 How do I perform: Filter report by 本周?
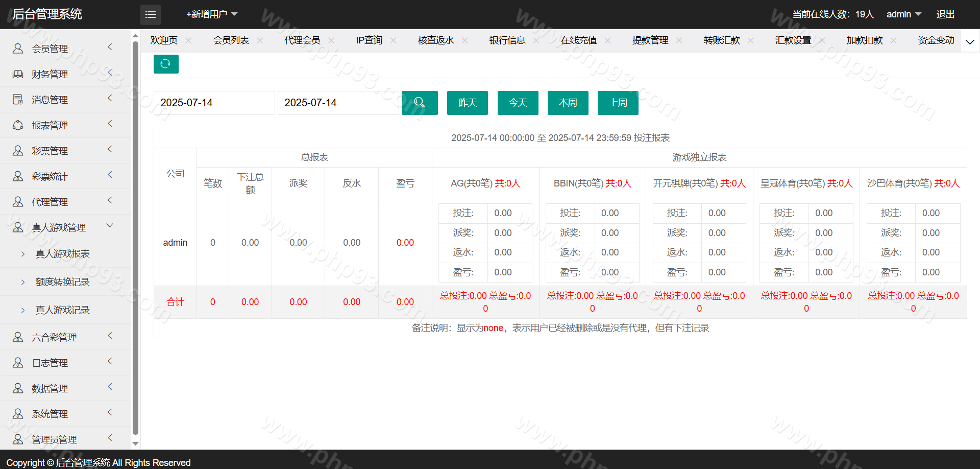[568, 103]
